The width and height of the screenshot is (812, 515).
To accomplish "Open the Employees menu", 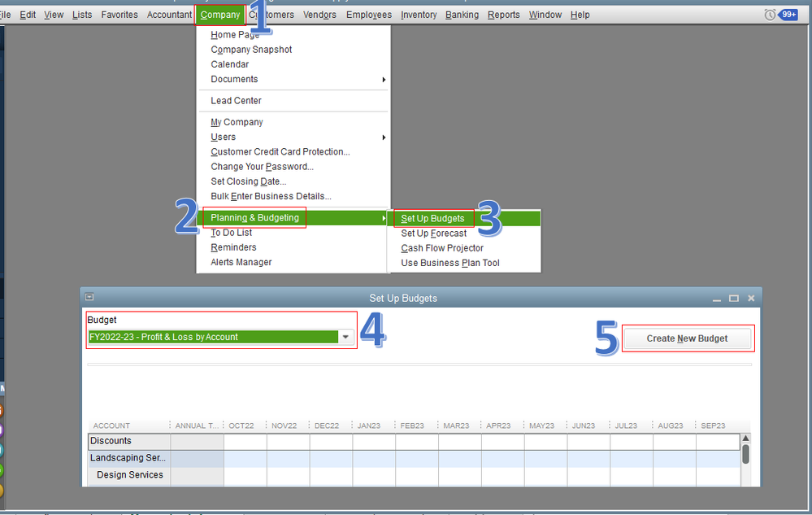I will (x=369, y=15).
